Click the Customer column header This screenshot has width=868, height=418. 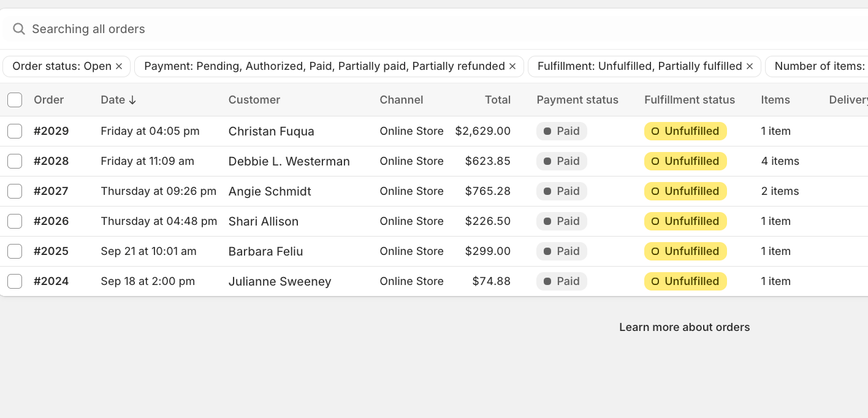pyautogui.click(x=254, y=99)
